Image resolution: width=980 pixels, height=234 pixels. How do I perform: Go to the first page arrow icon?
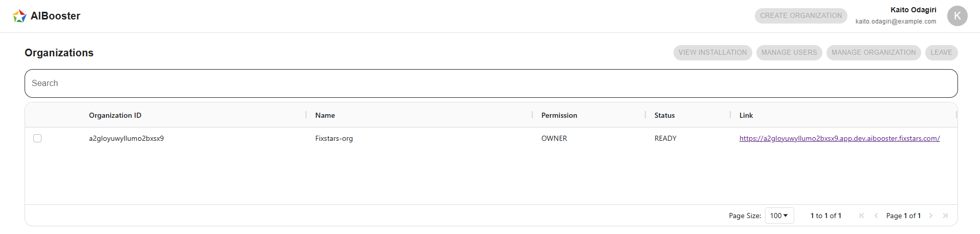862,216
